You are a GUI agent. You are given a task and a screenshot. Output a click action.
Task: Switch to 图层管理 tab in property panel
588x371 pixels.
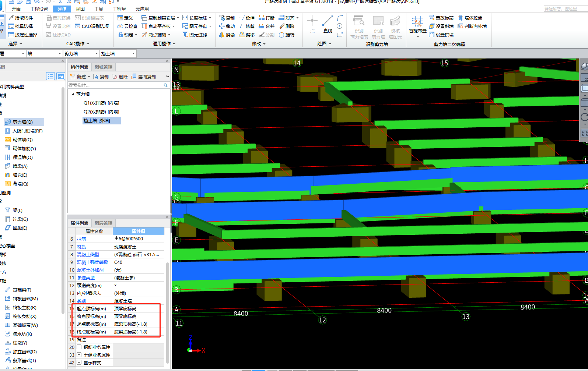point(104,223)
